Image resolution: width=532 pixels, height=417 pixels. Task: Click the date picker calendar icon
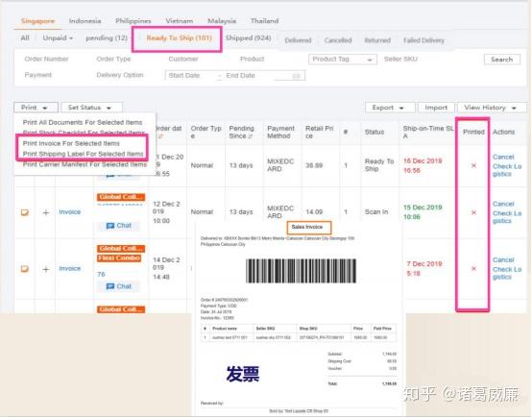point(296,76)
